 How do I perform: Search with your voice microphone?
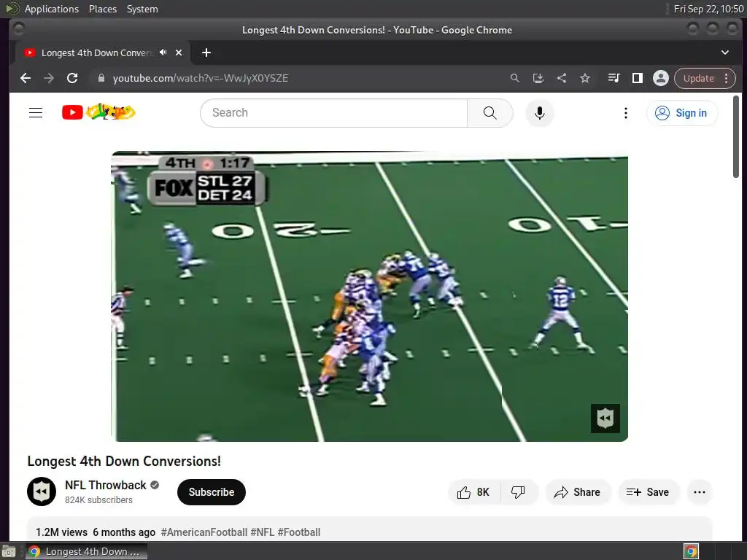click(539, 113)
